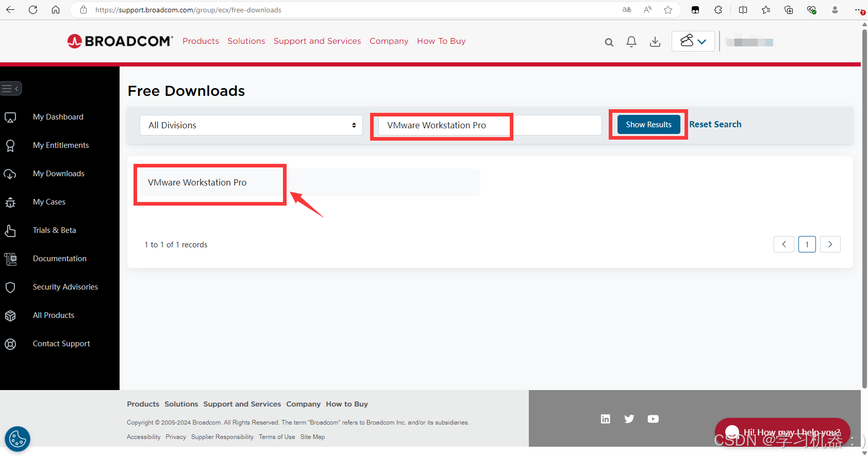This screenshot has height=456, width=868.
Task: Open the All Divisions dropdown
Action: [251, 125]
